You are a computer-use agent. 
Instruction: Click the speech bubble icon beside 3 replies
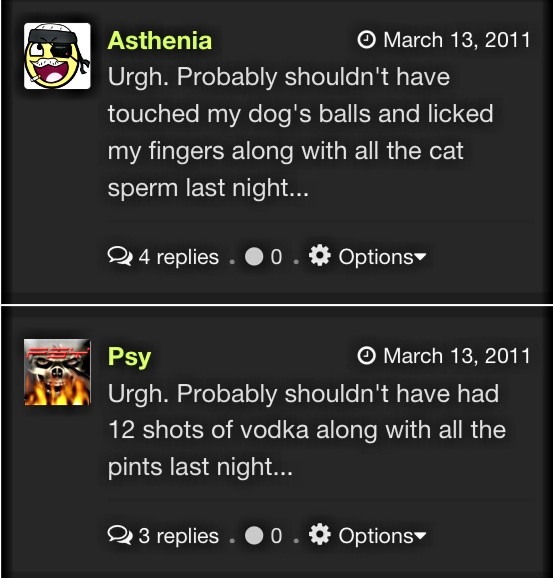(x=120, y=536)
